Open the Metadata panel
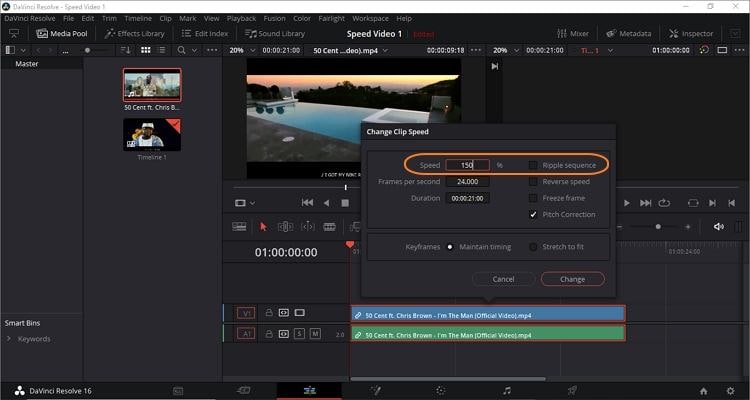Image resolution: width=750 pixels, height=400 pixels. pos(629,33)
